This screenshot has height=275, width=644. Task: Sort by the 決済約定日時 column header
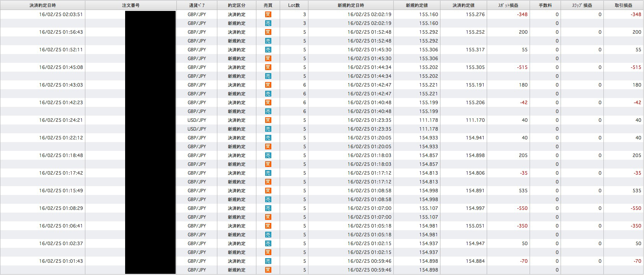[42, 5]
